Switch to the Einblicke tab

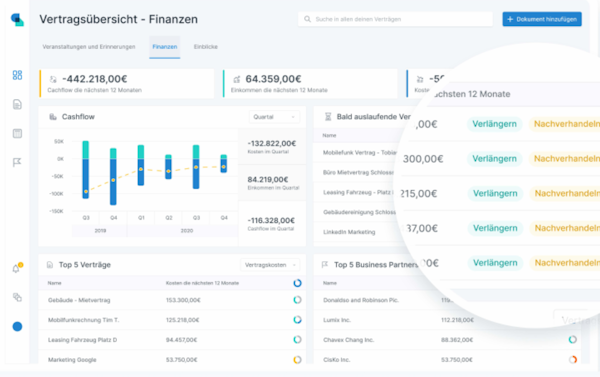(x=205, y=47)
